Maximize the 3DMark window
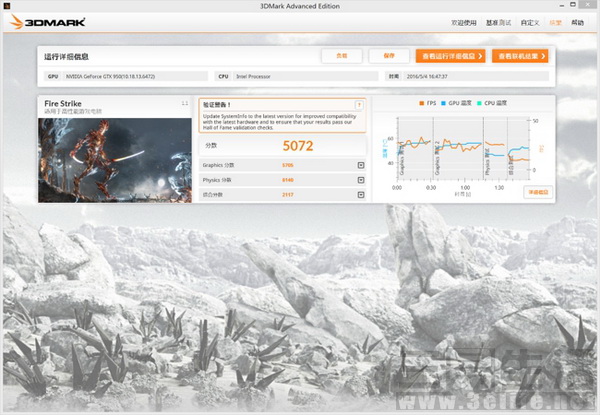The width and height of the screenshot is (600, 415). [573, 5]
